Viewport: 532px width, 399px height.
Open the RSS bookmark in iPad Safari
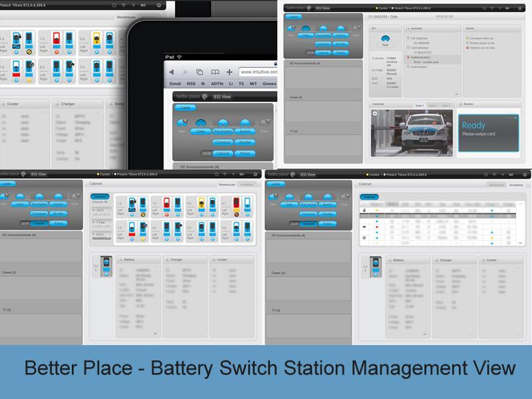coord(191,84)
